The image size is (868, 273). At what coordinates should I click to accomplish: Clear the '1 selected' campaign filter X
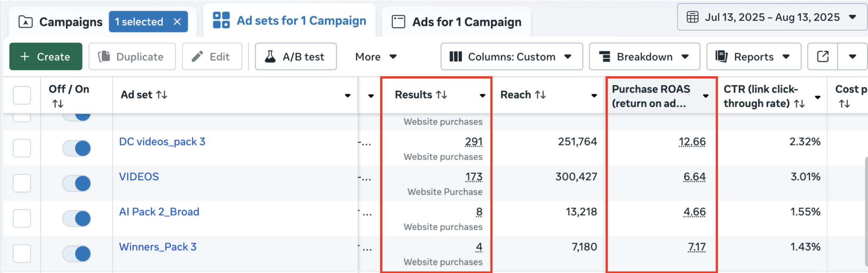point(177,22)
